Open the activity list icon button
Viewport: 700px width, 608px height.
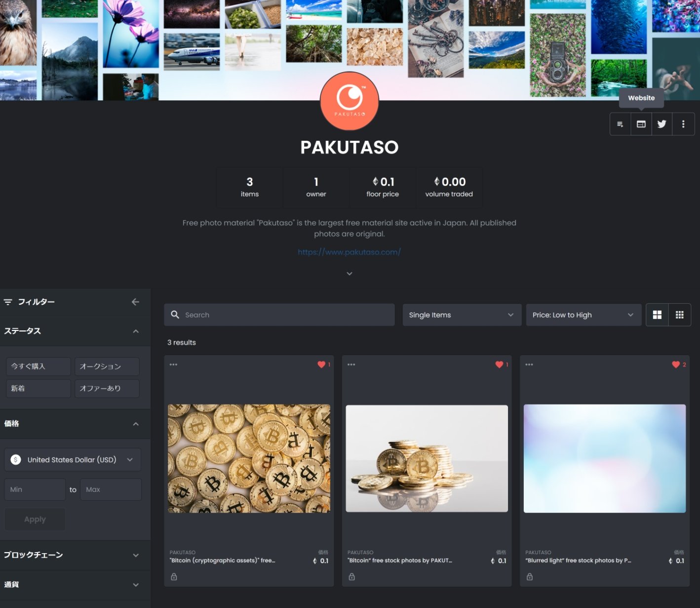[x=620, y=124]
